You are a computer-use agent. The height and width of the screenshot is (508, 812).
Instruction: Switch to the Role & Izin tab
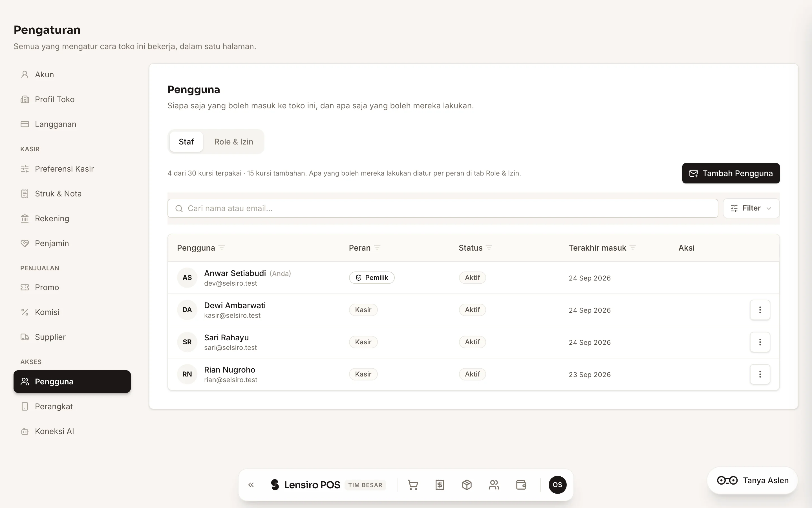coord(233,142)
